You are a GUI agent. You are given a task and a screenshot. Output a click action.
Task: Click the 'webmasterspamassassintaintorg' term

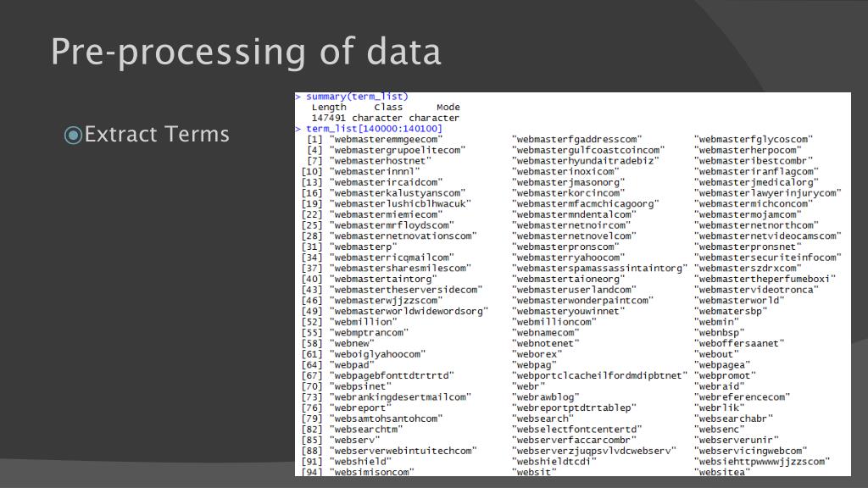599,269
